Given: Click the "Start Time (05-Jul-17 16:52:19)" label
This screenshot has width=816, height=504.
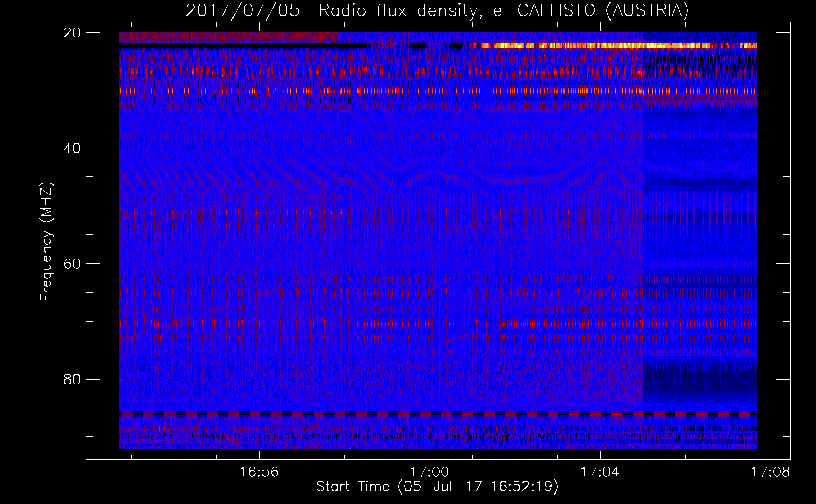Looking at the screenshot, I should [x=437, y=487].
